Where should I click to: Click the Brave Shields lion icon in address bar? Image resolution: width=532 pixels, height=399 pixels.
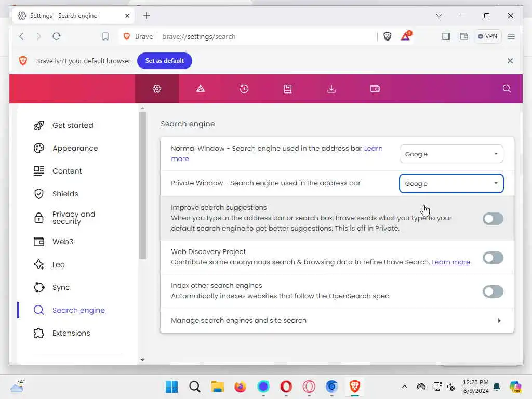[387, 36]
